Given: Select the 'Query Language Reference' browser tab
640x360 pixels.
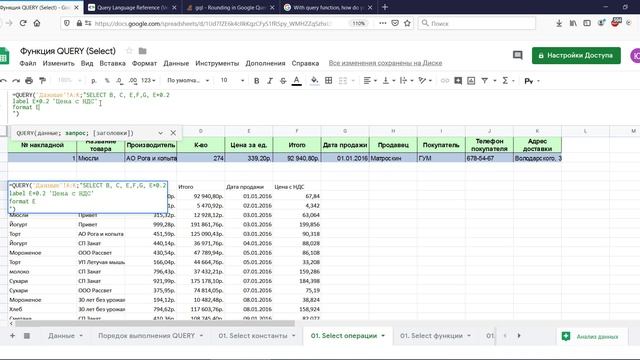Looking at the screenshot, I should pyautogui.click(x=132, y=7).
